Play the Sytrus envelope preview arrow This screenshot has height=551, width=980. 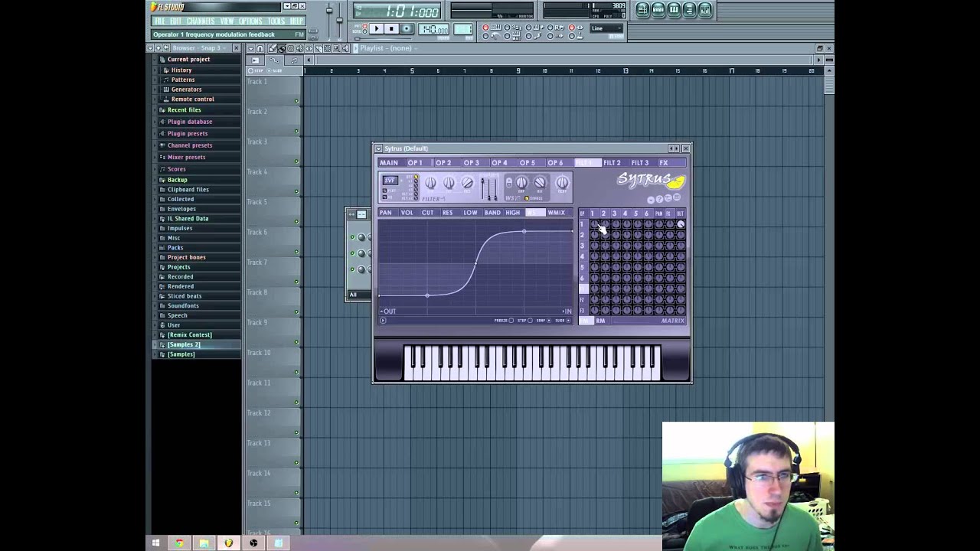click(x=383, y=321)
